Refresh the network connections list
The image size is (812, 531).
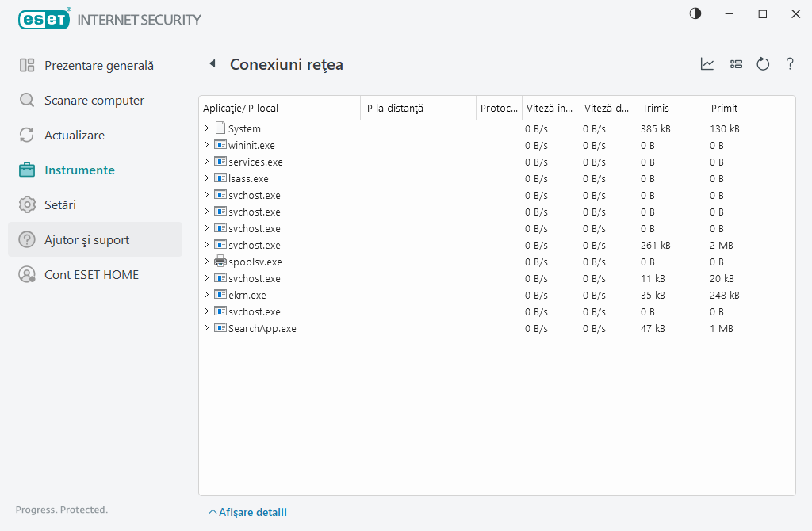(763, 64)
